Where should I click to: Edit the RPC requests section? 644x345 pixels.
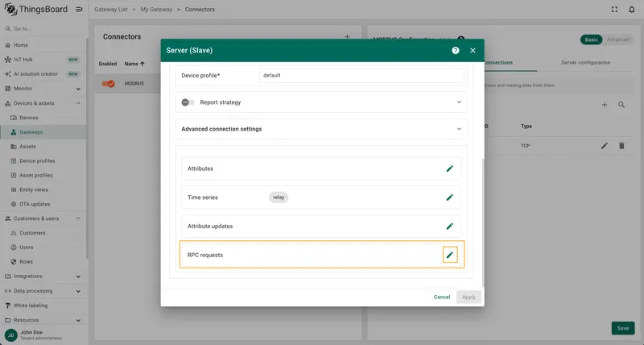pos(450,255)
